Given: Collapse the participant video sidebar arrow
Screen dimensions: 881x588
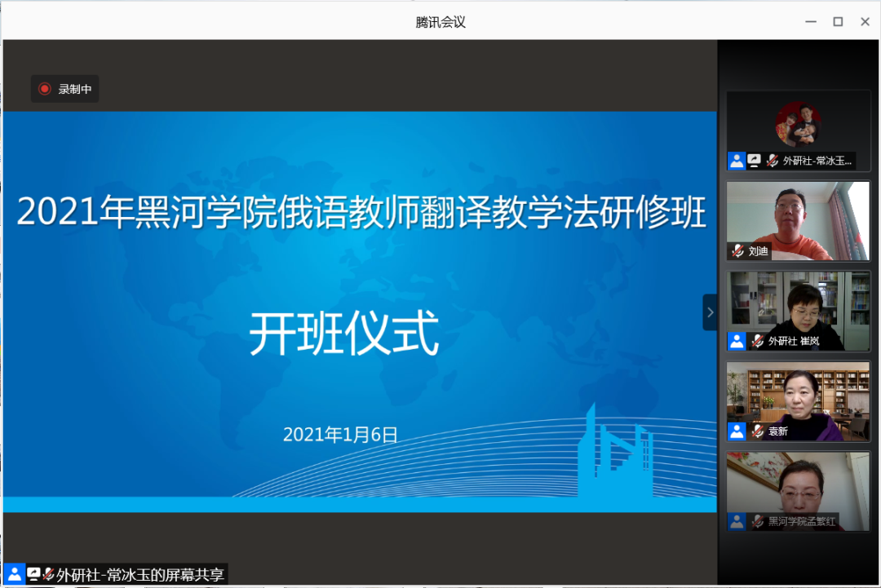Looking at the screenshot, I should coord(710,312).
